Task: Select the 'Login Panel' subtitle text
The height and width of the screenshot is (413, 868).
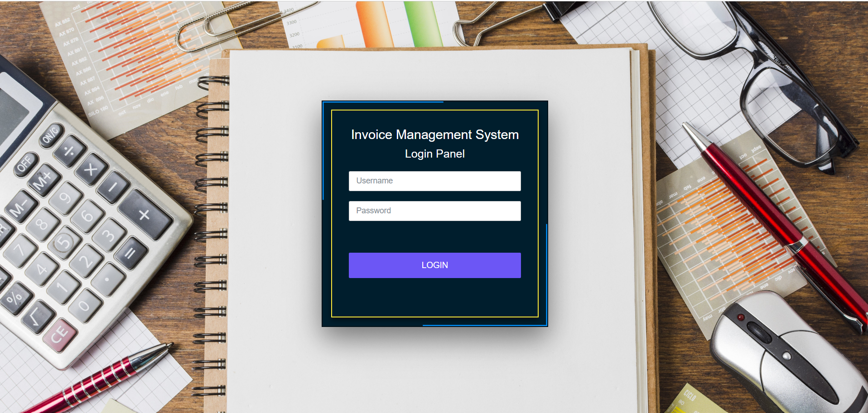Action: point(434,154)
